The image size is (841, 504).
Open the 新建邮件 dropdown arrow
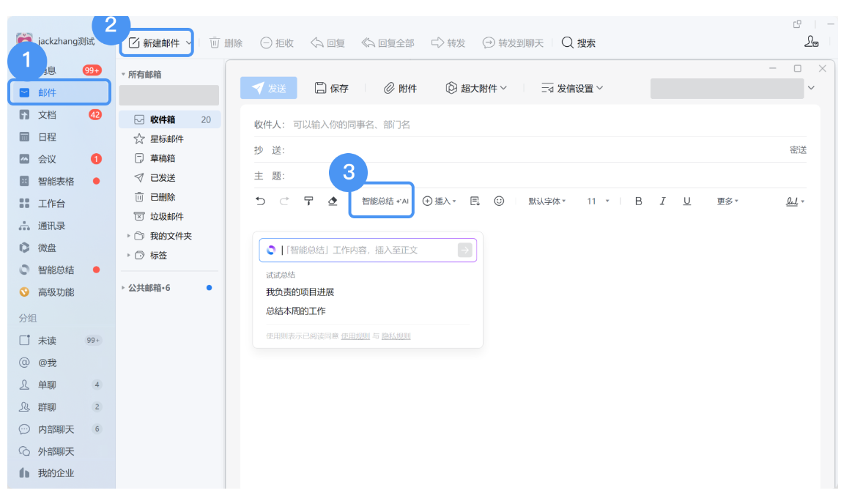coord(188,43)
